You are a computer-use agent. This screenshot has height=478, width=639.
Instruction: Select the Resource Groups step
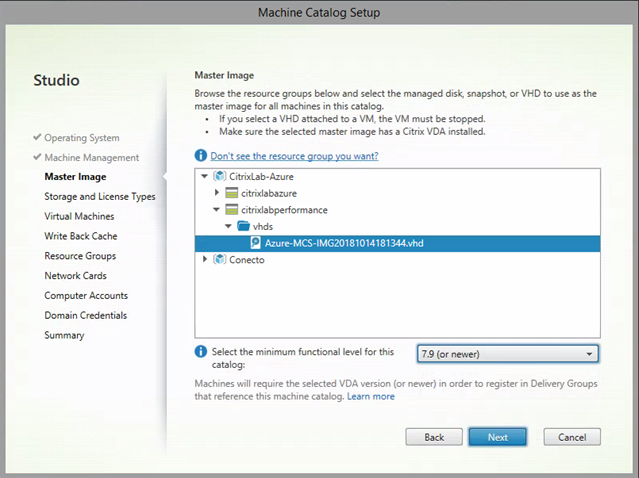pyautogui.click(x=80, y=256)
